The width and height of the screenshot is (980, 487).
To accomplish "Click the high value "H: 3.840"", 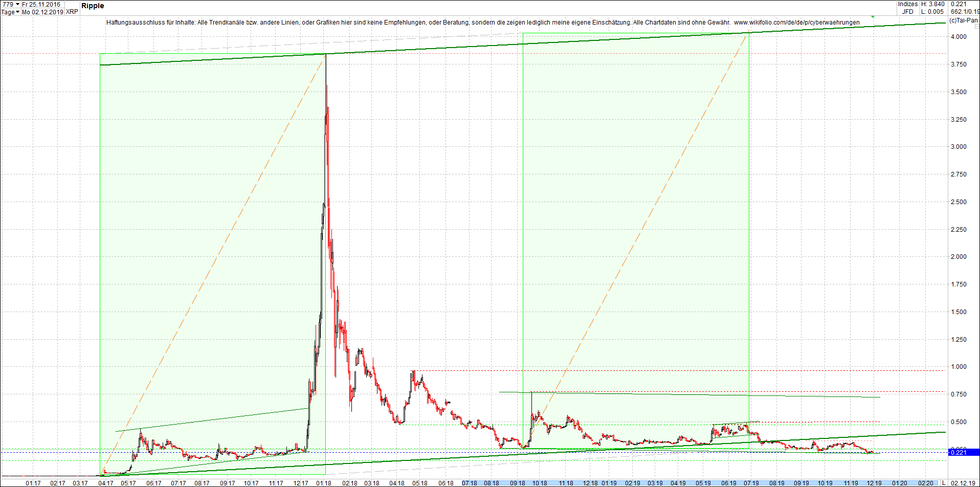I will pos(933,4).
